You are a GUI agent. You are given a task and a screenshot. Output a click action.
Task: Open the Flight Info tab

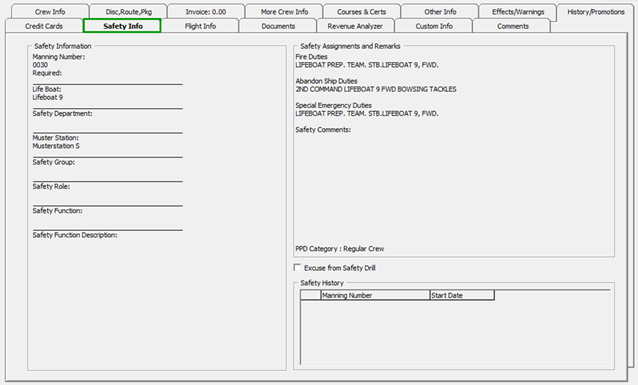200,26
